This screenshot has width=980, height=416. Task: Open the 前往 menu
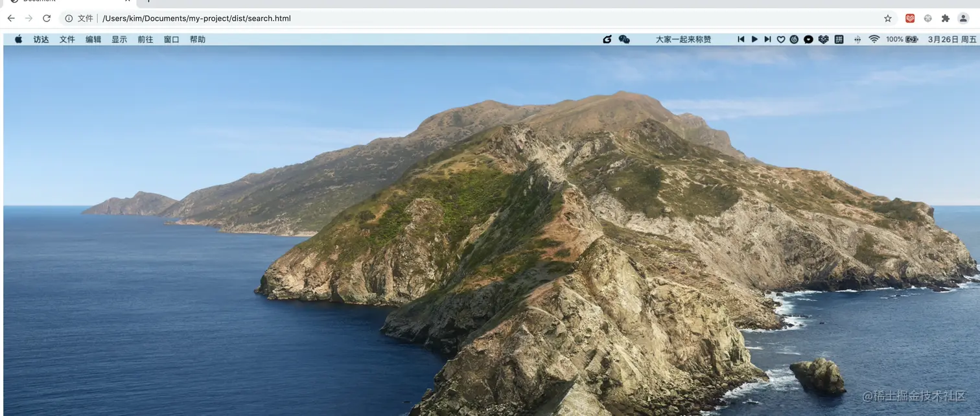(x=145, y=40)
